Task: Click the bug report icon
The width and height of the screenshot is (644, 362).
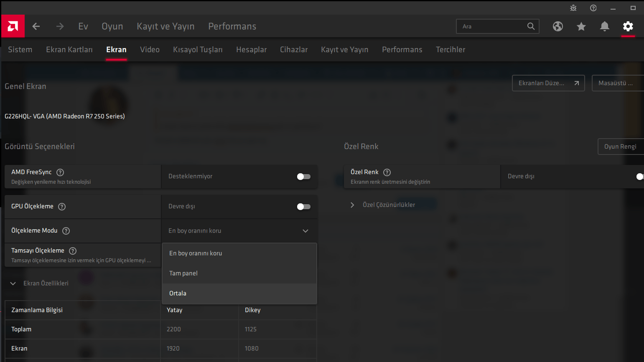Action: click(573, 8)
